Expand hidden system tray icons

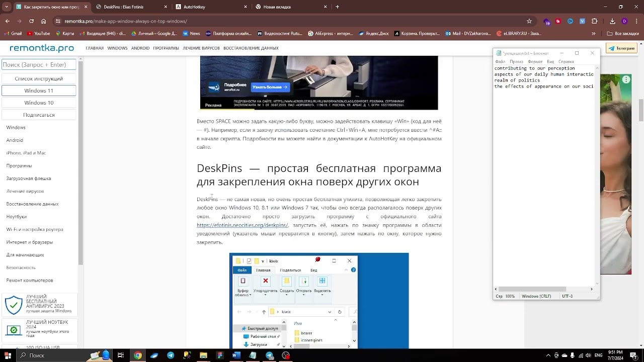tap(548, 355)
